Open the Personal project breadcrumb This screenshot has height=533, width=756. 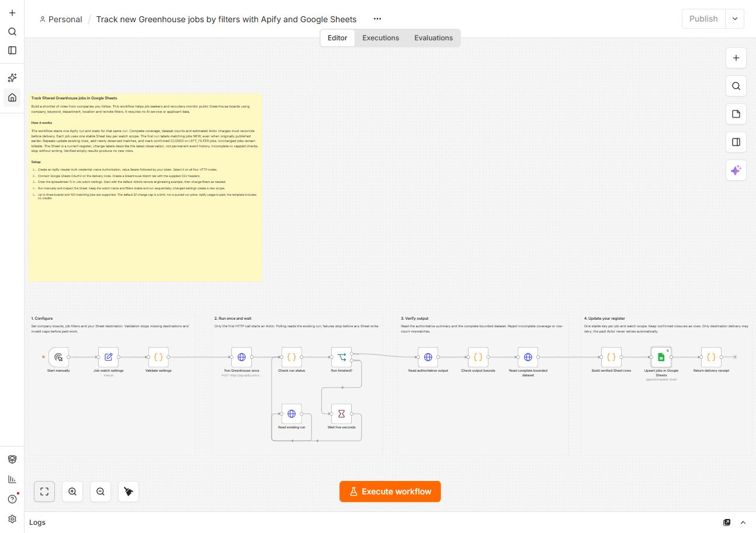[x=61, y=19]
